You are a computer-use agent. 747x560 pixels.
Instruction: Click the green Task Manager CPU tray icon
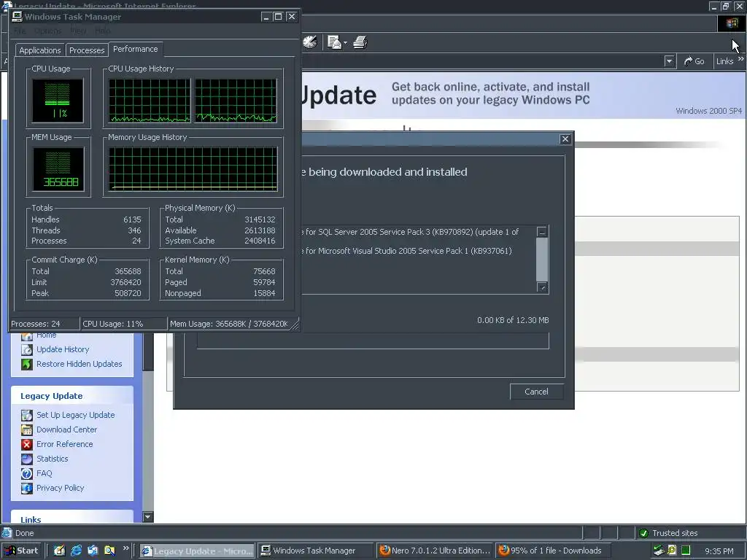point(686,551)
